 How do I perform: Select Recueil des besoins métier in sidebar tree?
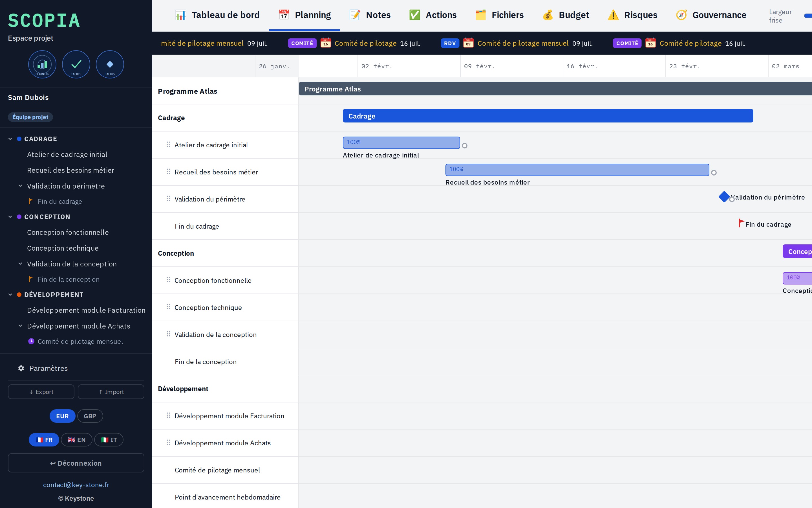tap(70, 170)
